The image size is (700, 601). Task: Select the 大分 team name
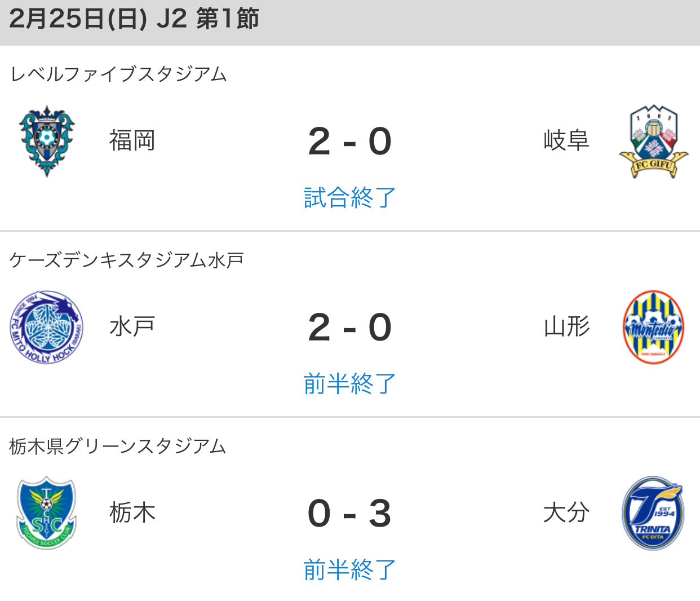tap(566, 513)
